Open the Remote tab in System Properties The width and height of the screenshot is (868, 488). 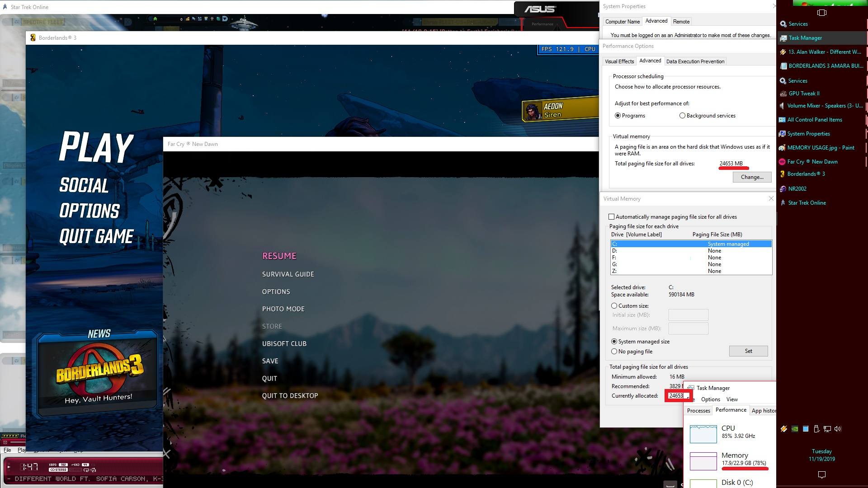click(x=681, y=22)
